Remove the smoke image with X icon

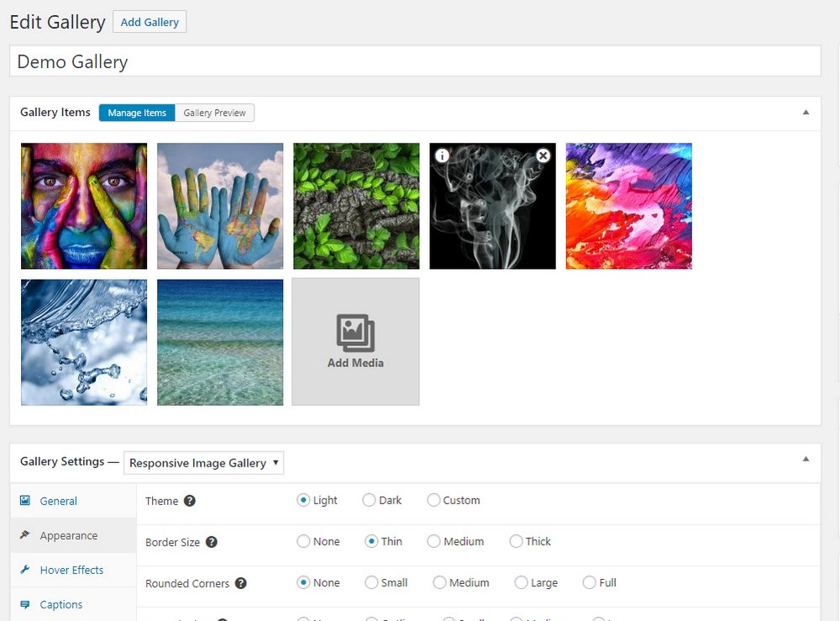pos(543,156)
